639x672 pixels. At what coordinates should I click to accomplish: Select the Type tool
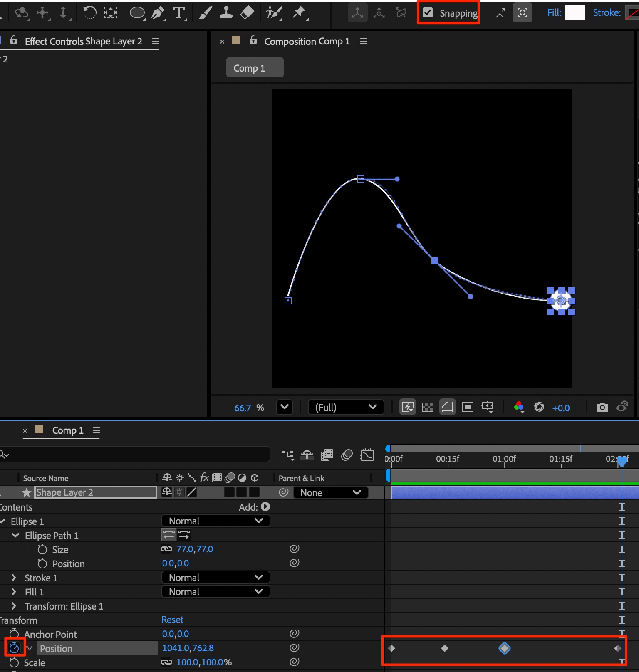coord(179,13)
